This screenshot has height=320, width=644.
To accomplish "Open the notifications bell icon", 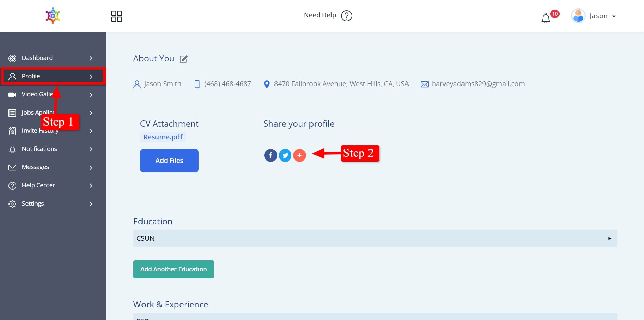I will tap(546, 18).
